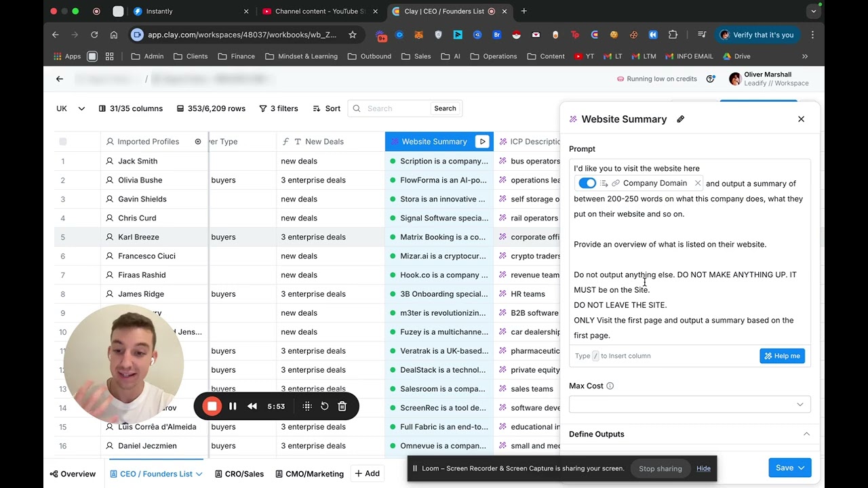
Task: Click the New Deals column header
Action: pyautogui.click(x=330, y=142)
